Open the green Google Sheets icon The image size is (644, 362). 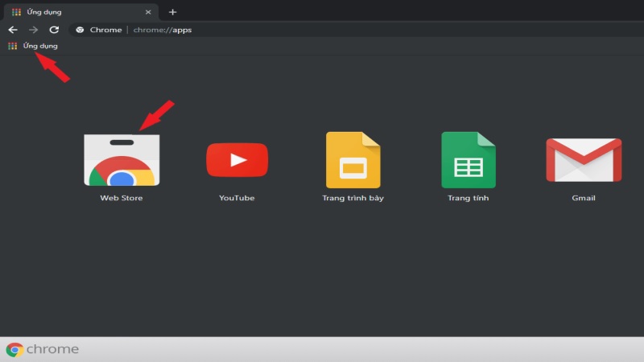coord(469,160)
